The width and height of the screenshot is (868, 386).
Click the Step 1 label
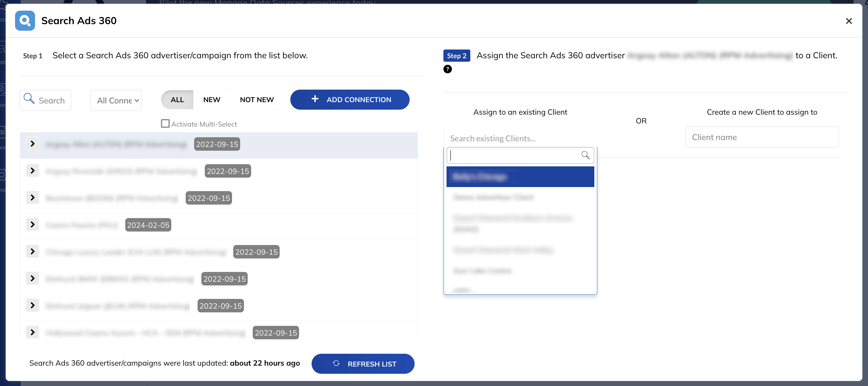point(33,56)
